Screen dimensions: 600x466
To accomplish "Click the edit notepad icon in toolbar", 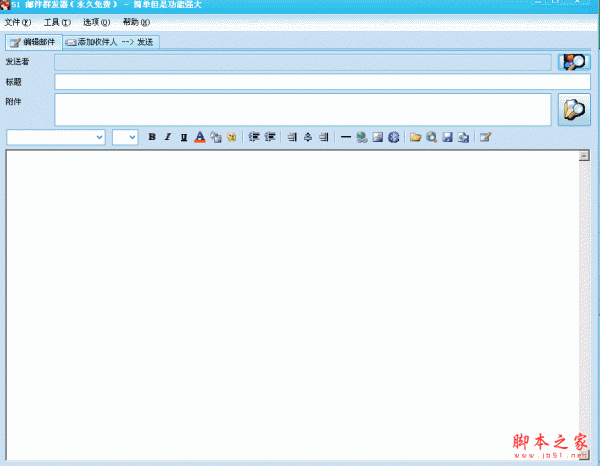I will 486,137.
